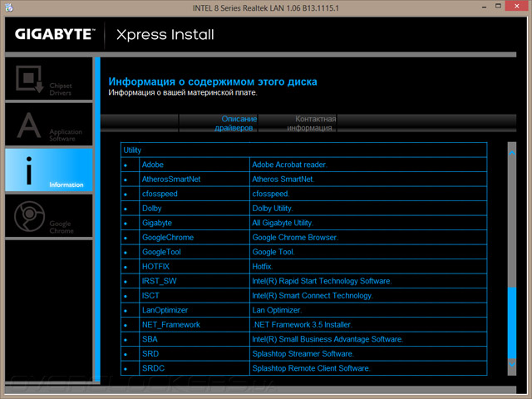Select the first blank tab before Описание драйверов
Screen dimensions: 532x399
click(x=140, y=123)
